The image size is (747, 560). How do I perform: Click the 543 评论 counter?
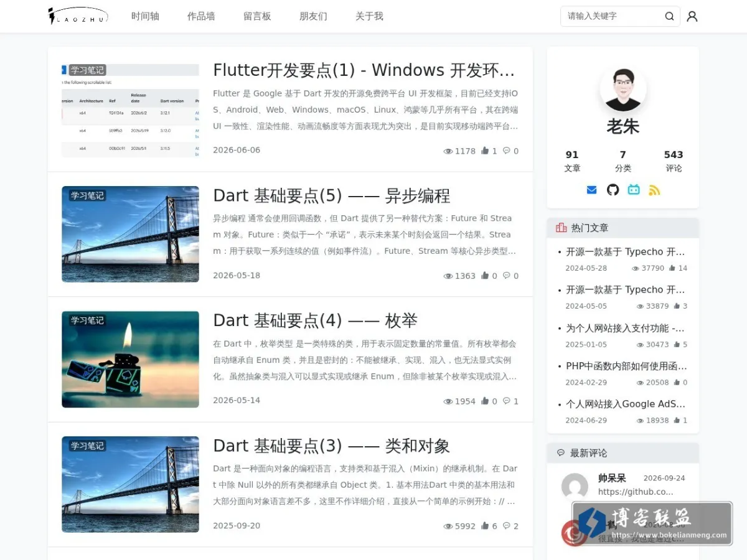click(x=674, y=161)
